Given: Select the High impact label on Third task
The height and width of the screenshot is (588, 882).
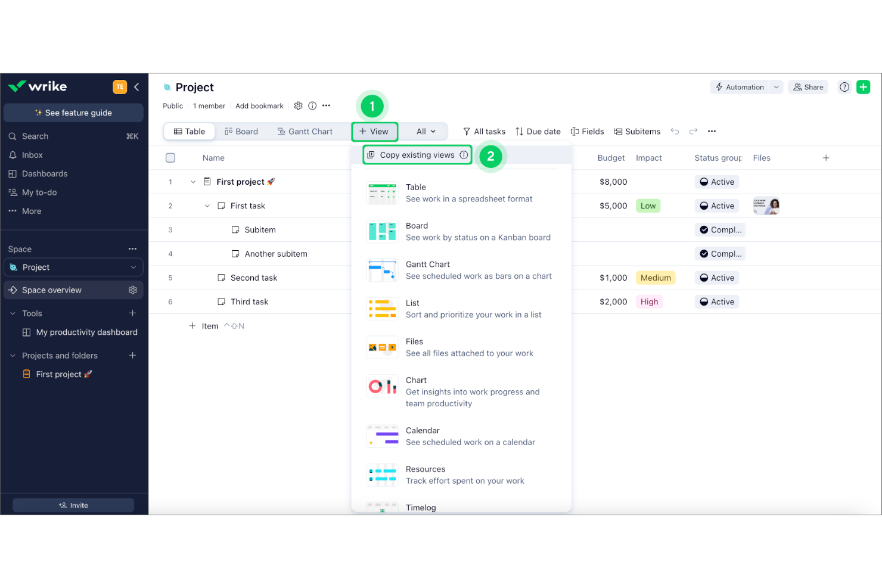Looking at the screenshot, I should coord(649,301).
